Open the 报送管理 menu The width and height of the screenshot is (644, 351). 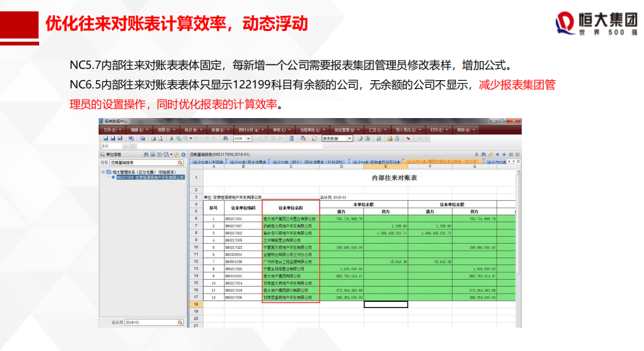click(x=346, y=130)
